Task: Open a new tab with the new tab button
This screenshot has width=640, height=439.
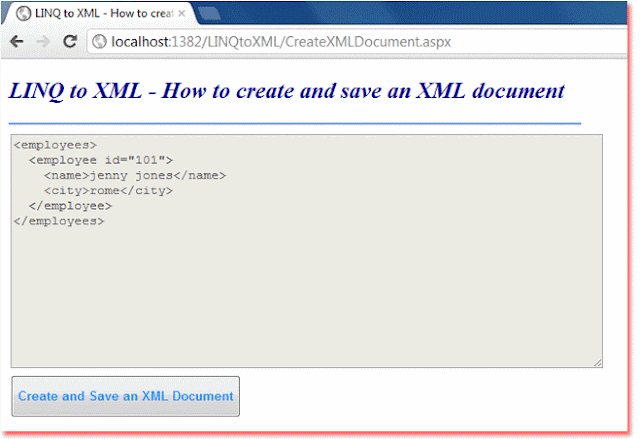Action: pyautogui.click(x=209, y=13)
